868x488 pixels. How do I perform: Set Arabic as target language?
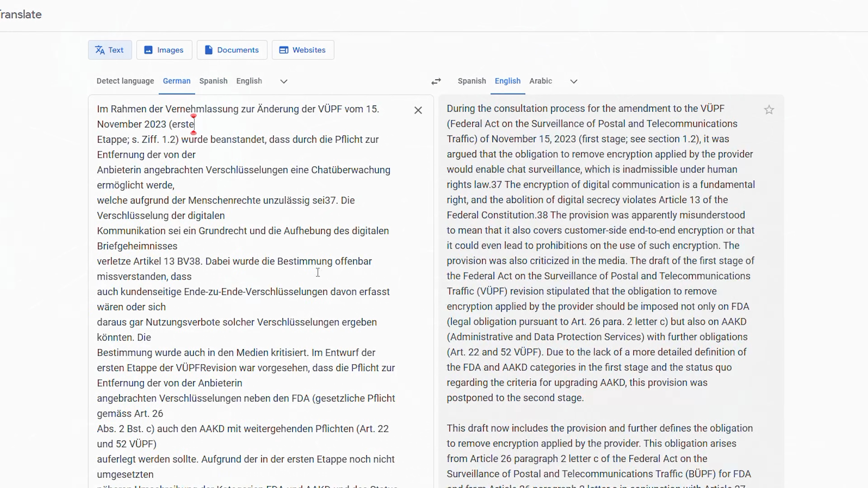(x=540, y=81)
